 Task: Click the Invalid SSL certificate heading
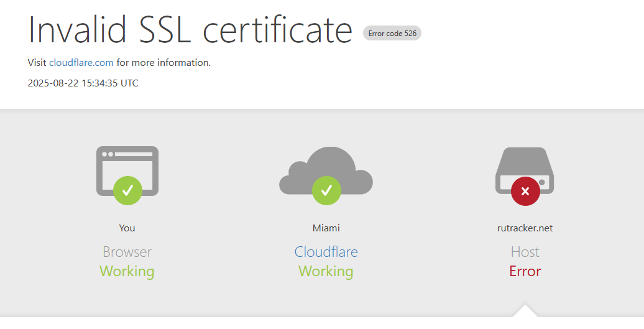(x=190, y=29)
